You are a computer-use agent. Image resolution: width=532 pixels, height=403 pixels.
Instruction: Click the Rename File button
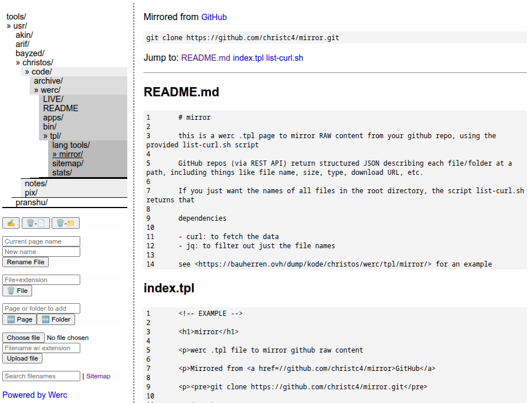pyautogui.click(x=25, y=262)
